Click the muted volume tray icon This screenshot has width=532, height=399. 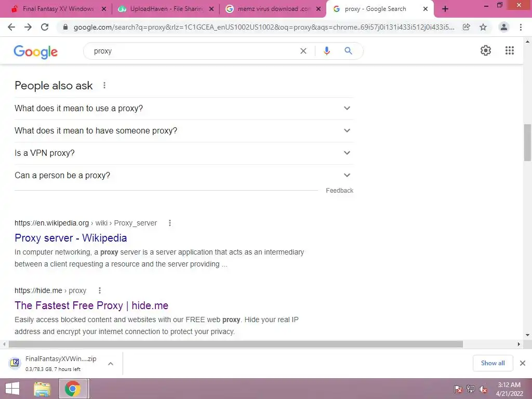click(x=483, y=389)
